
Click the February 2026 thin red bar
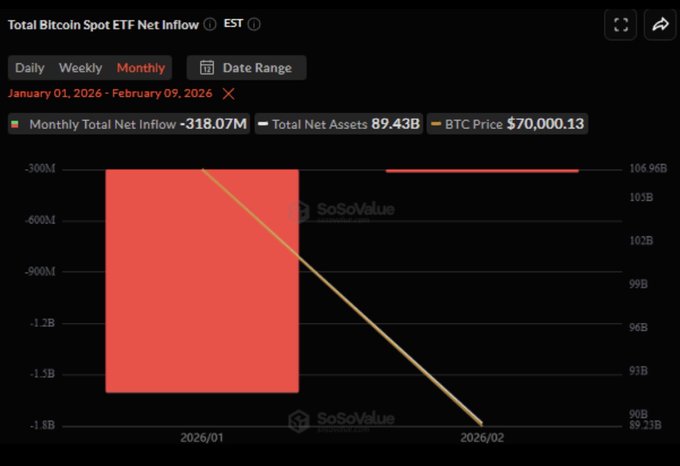click(481, 171)
